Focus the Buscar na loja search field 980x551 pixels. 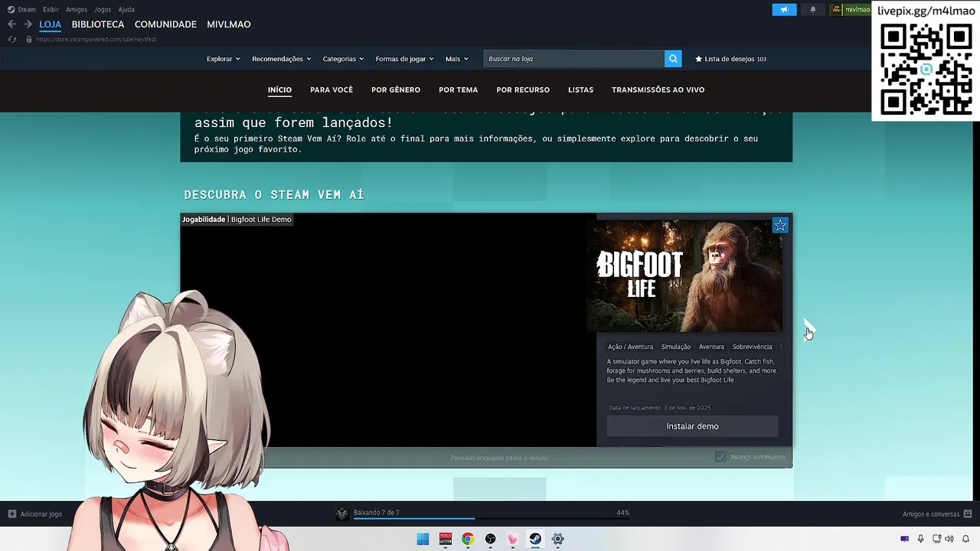[x=574, y=59]
